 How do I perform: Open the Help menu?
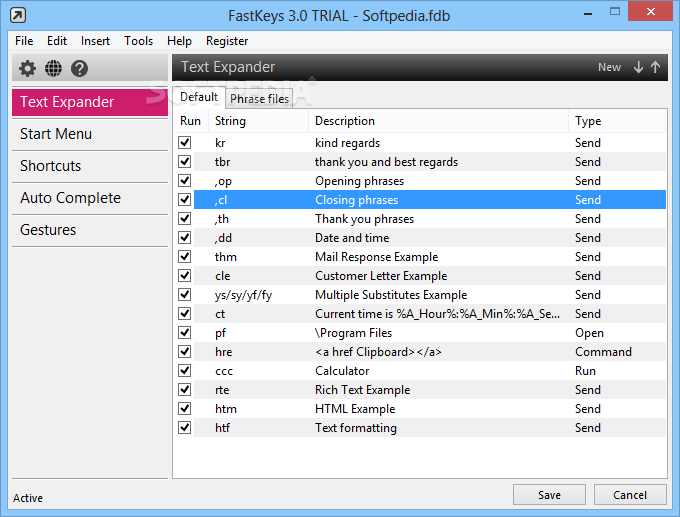pos(179,41)
